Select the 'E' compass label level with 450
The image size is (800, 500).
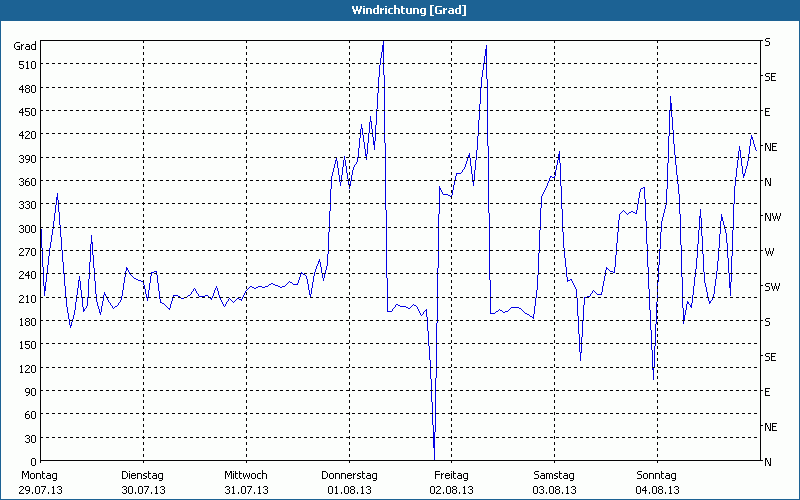click(767, 112)
